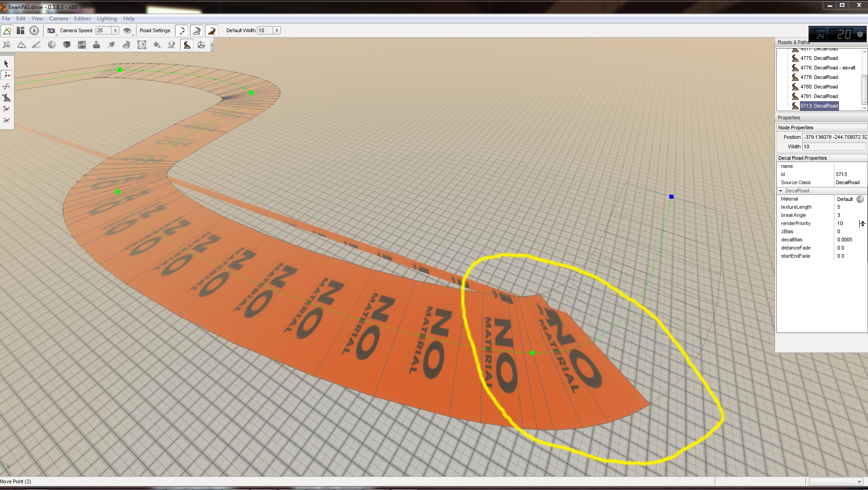The height and width of the screenshot is (490, 868).
Task: Collapse the editor toolbar arrow handle
Action: [x=212, y=44]
